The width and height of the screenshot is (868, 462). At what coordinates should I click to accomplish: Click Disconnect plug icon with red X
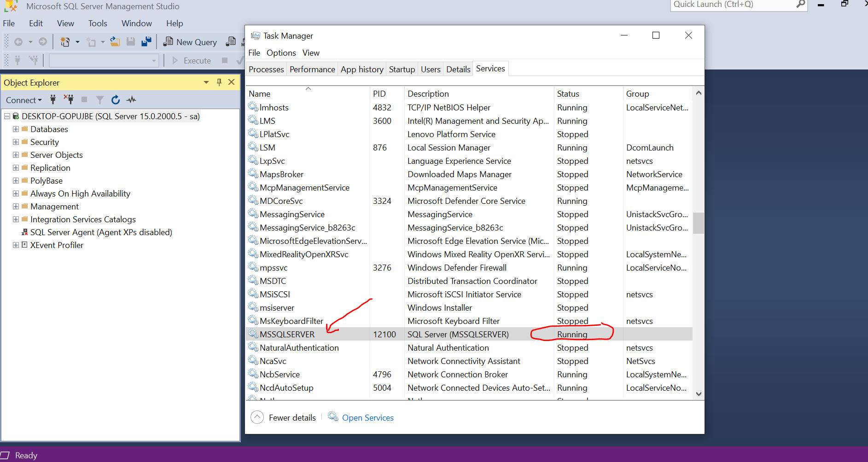(x=69, y=99)
